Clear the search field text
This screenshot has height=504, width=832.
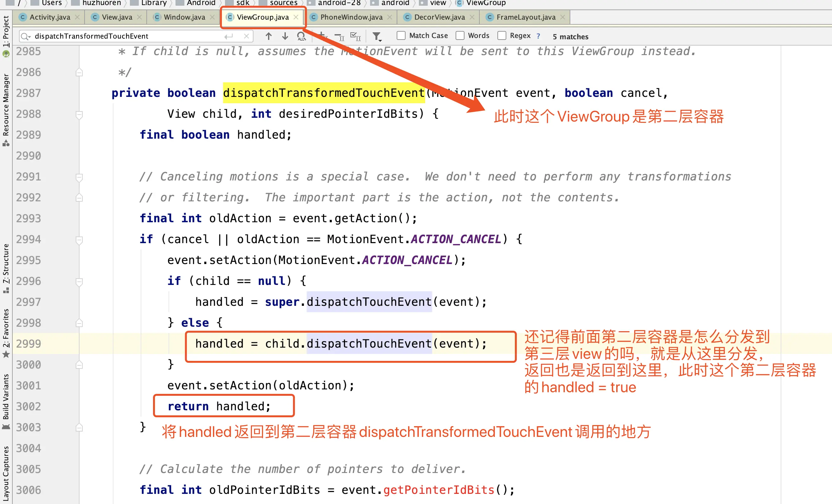point(246,36)
